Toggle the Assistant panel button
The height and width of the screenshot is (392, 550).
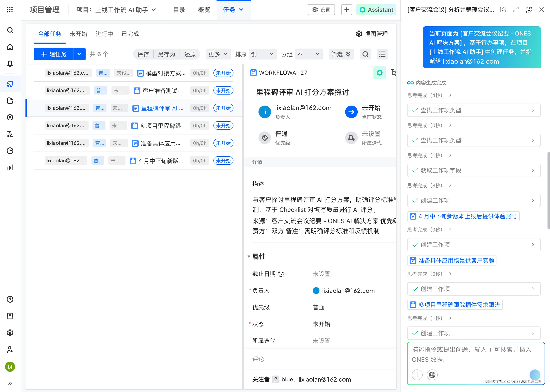pos(376,10)
